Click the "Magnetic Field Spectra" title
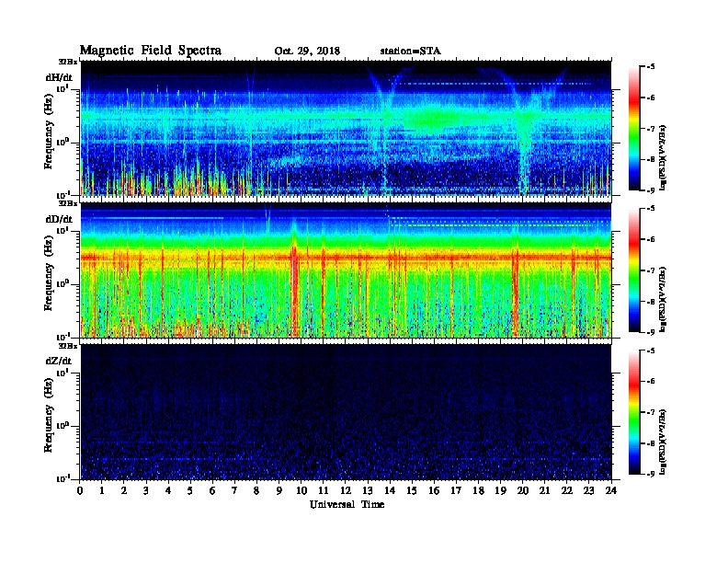The width and height of the screenshot is (728, 563). (151, 51)
